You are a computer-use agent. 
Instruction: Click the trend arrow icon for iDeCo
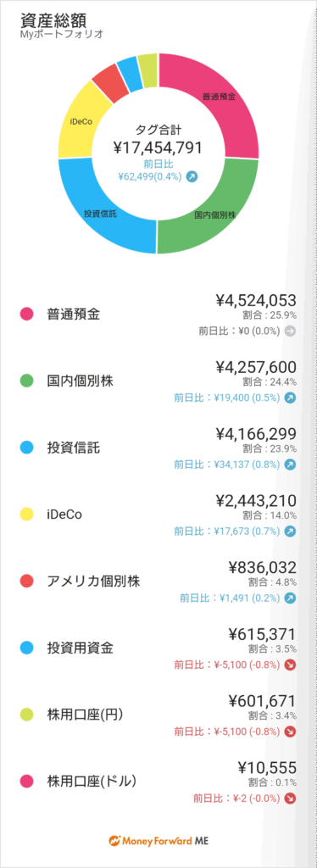290,531
